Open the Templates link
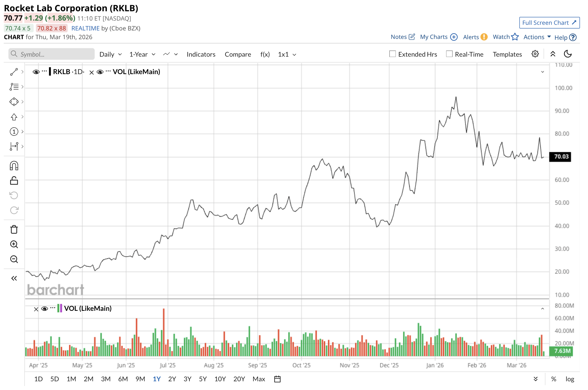588x390 pixels. tap(507, 54)
